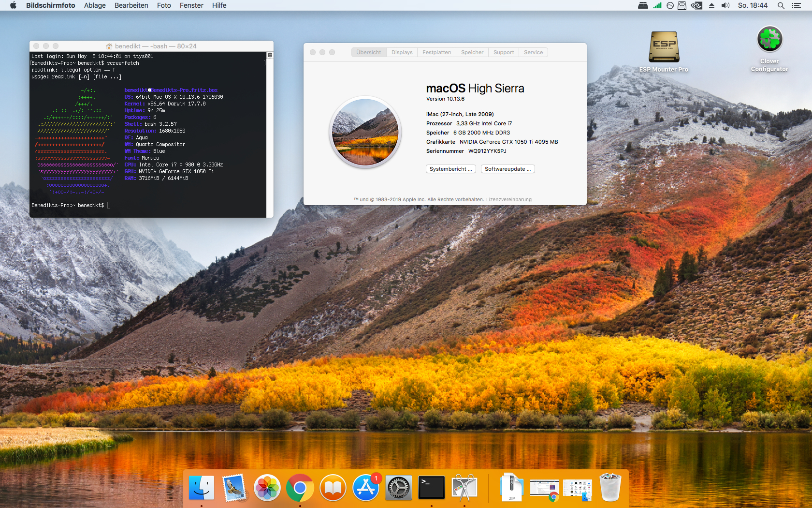Open the Clover Configurator desktop icon
Screen dimensions: 812x508
coord(769,40)
